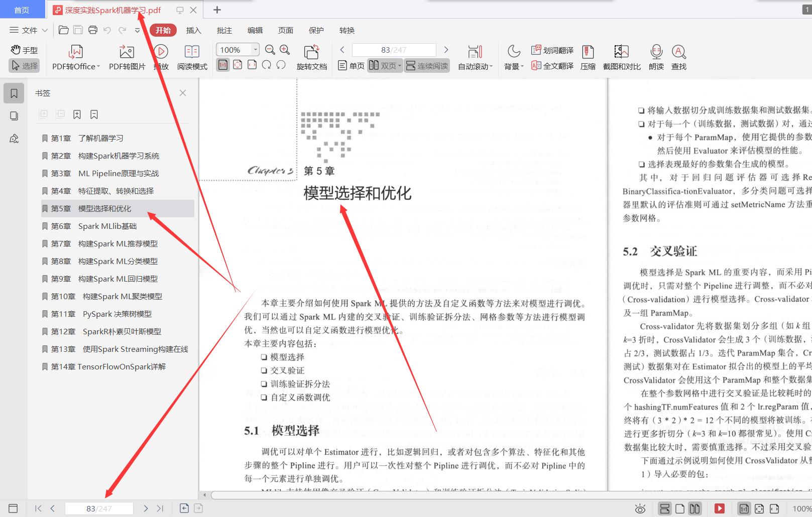Open the 100% zoom combo box
812x517 pixels.
(238, 50)
